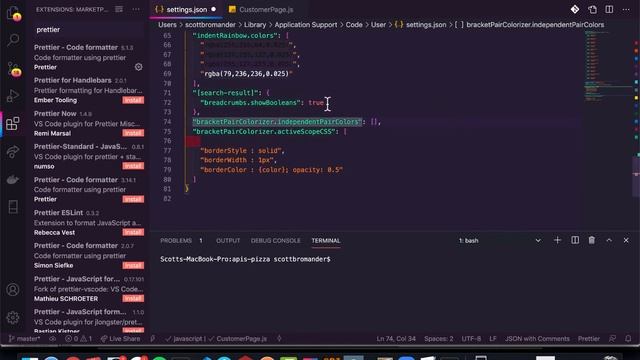Viewport: 640px width, 360px height.
Task: Open the OUTPUT panel tab
Action: (228, 240)
